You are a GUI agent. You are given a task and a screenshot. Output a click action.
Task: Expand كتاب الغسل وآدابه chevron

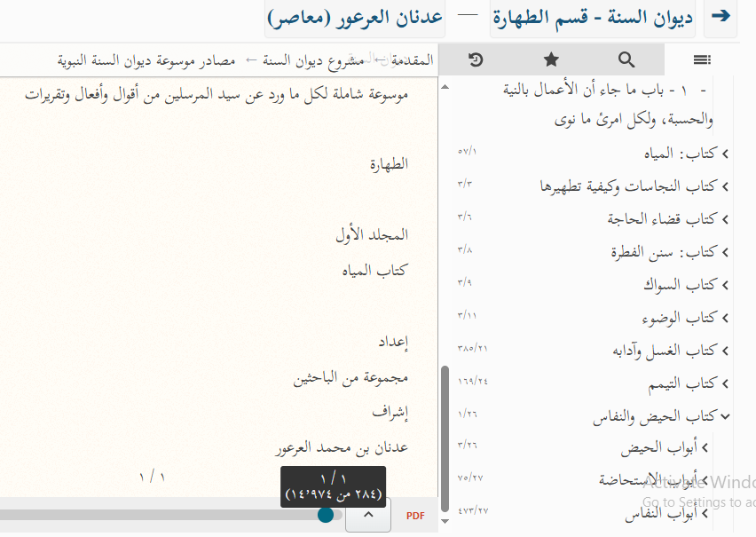pos(725,351)
